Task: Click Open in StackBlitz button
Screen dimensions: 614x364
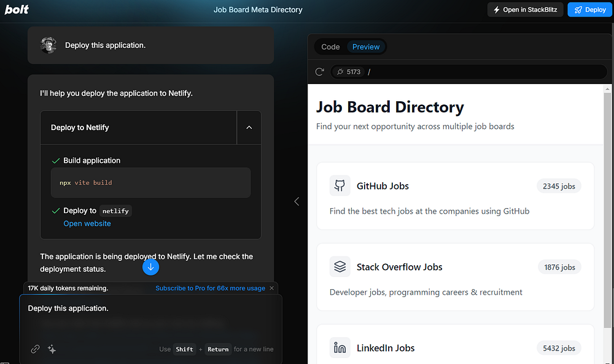Action: click(525, 10)
